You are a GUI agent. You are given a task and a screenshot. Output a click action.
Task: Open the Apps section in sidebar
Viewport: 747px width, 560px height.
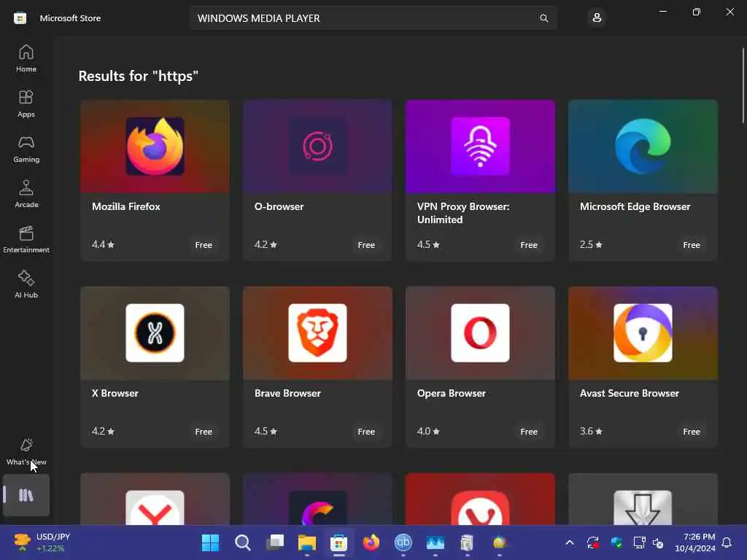coord(26,104)
